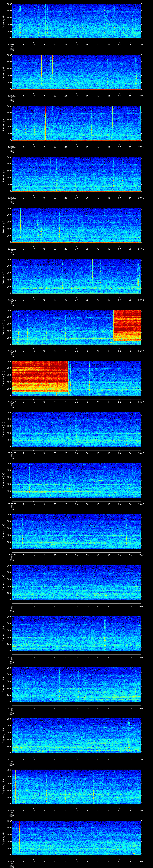
Task: Open the spectrogram panel starting at 20:30:00
Action: 76,736
